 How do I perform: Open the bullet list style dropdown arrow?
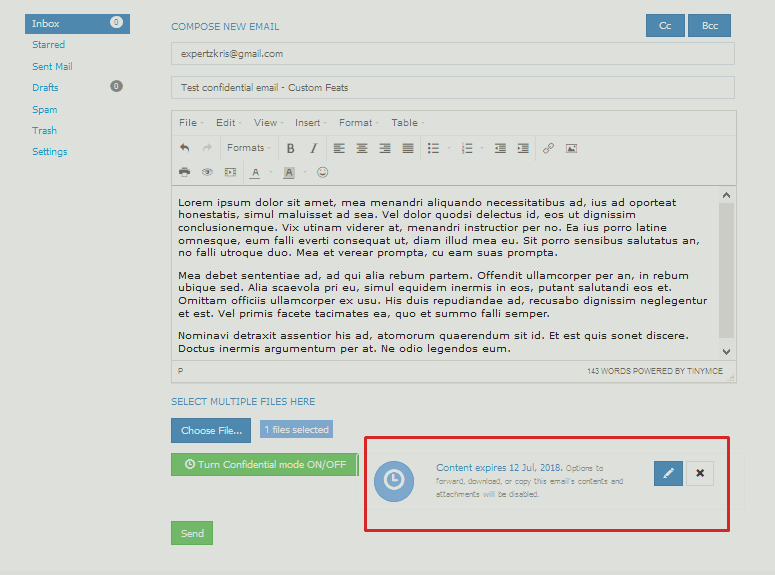coord(448,148)
